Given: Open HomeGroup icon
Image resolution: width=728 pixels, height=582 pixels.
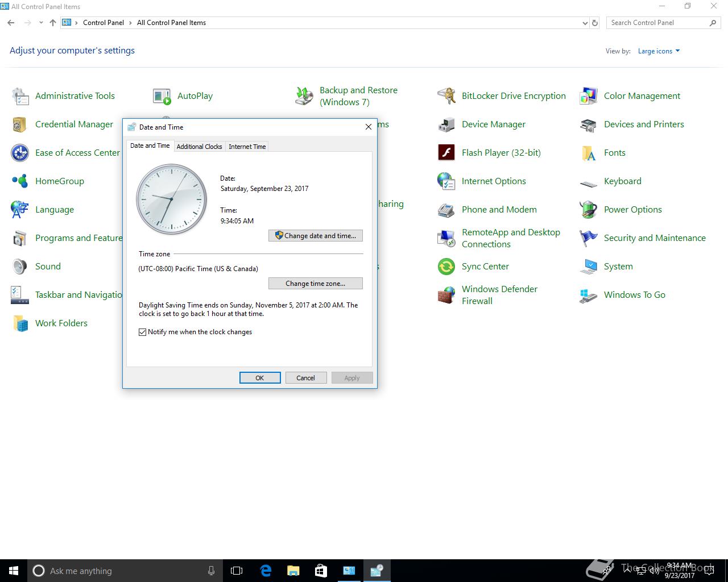Looking at the screenshot, I should click(20, 181).
